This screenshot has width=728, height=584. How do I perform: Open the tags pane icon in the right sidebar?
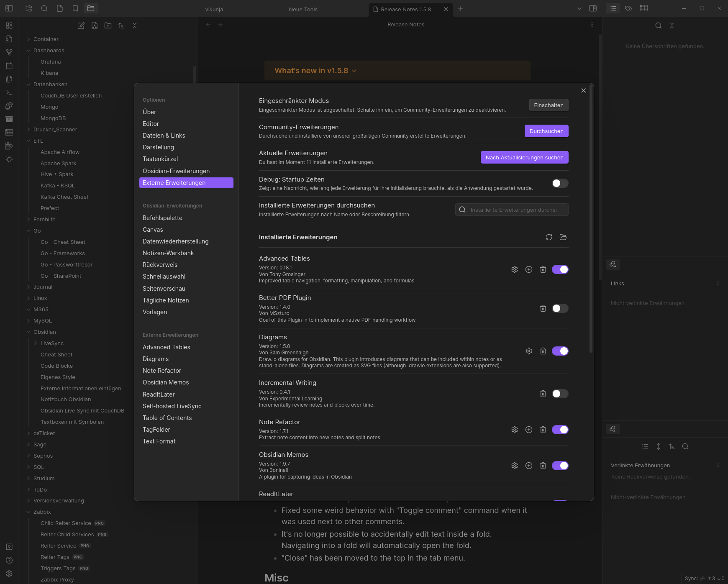pos(628,8)
